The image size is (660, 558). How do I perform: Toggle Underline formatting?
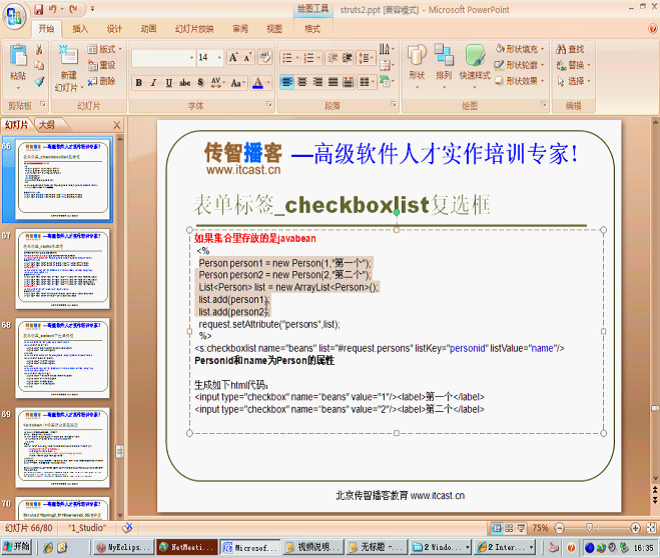[x=169, y=83]
